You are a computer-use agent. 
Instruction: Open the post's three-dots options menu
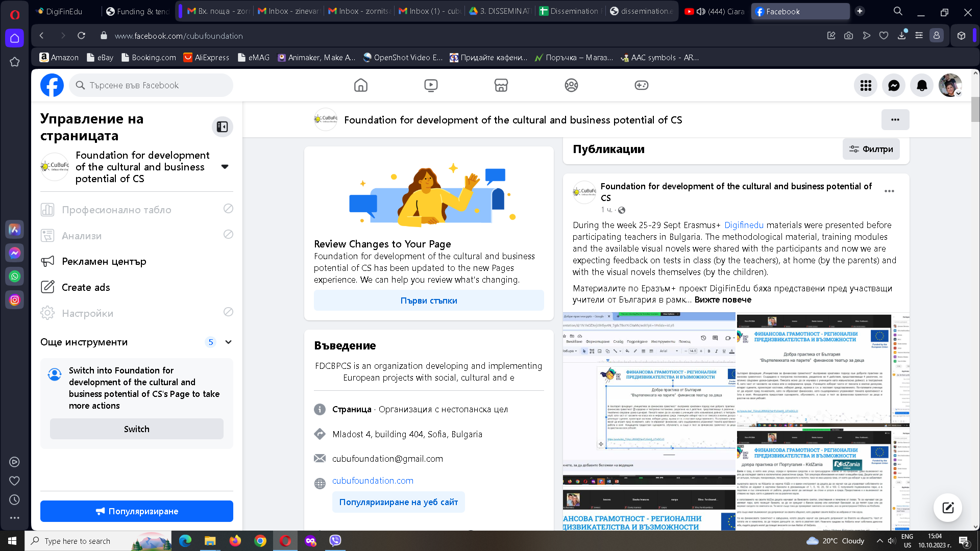point(889,191)
